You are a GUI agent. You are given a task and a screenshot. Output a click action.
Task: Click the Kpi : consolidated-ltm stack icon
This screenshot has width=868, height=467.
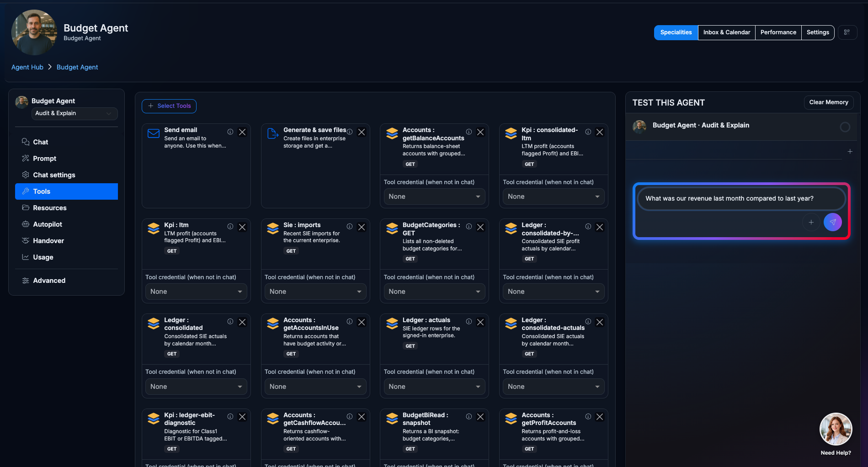click(511, 133)
